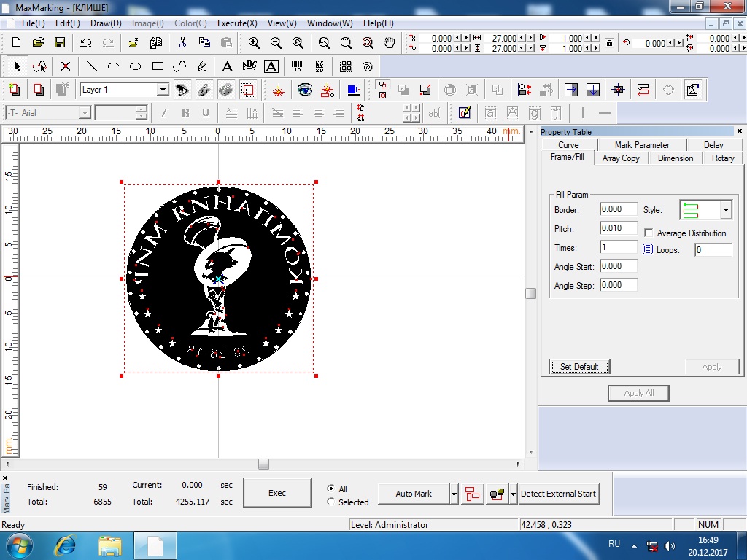Viewport: 747px width, 560px height.
Task: Choose the ellipse drawing tool
Action: click(135, 66)
